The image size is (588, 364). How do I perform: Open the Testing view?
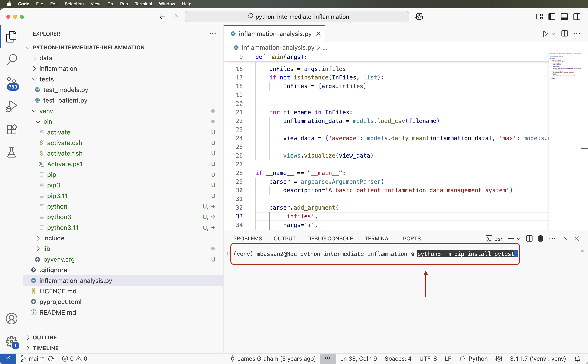11,152
